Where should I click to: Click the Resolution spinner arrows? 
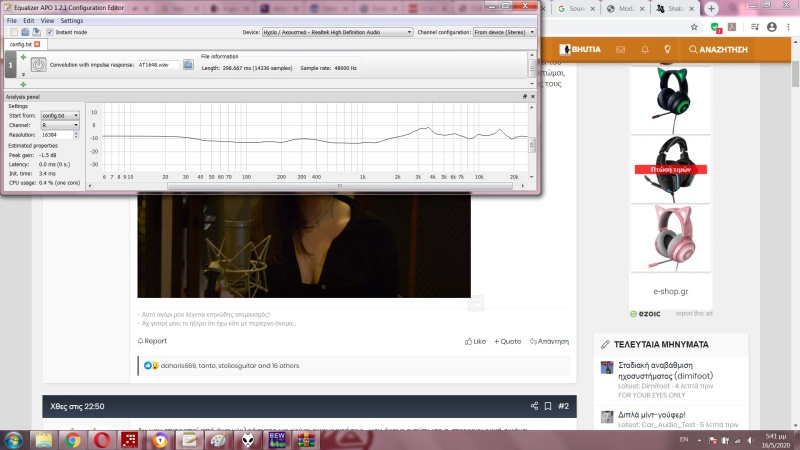[76, 135]
